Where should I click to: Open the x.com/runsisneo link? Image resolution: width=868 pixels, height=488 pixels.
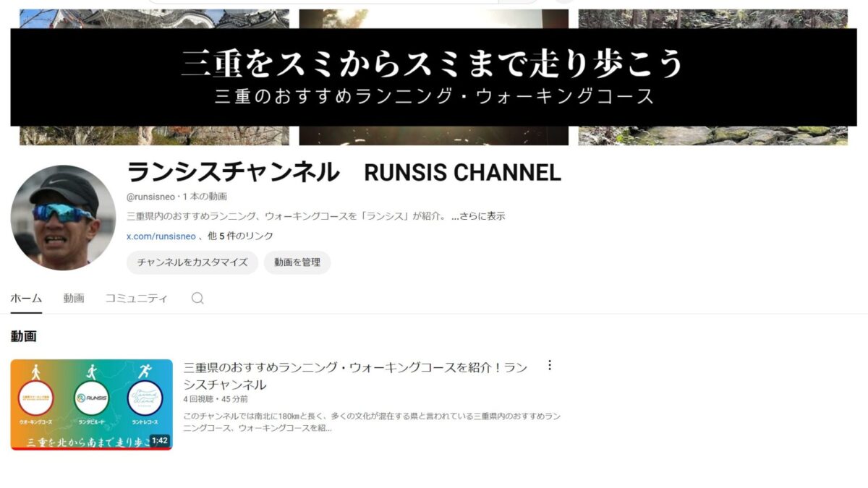pos(160,235)
